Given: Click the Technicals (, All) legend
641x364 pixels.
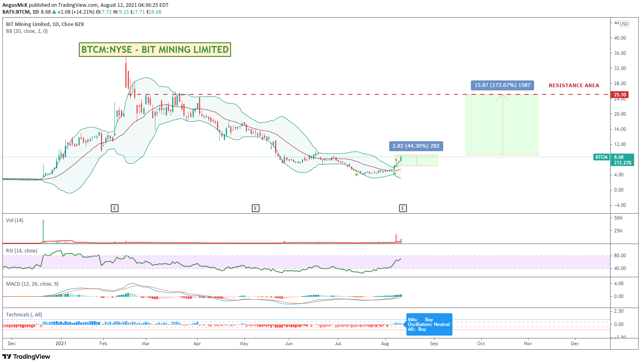Looking at the screenshot, I should click(24, 315).
